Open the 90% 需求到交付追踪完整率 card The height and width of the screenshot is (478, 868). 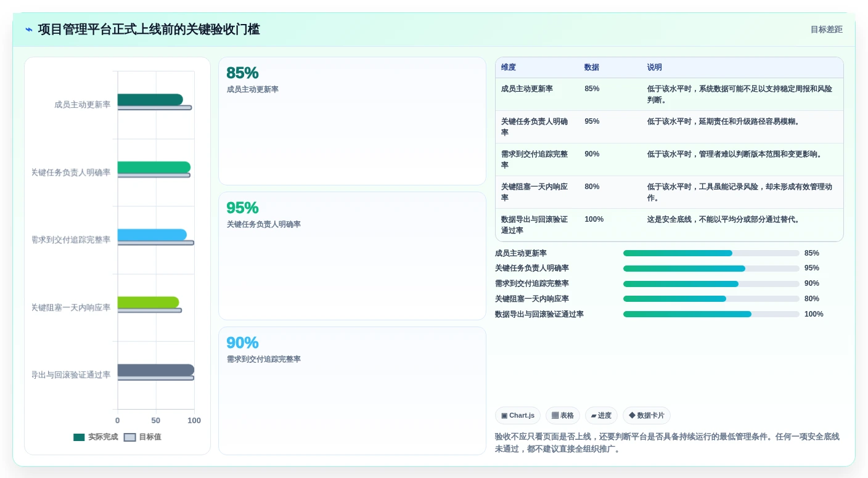point(352,391)
